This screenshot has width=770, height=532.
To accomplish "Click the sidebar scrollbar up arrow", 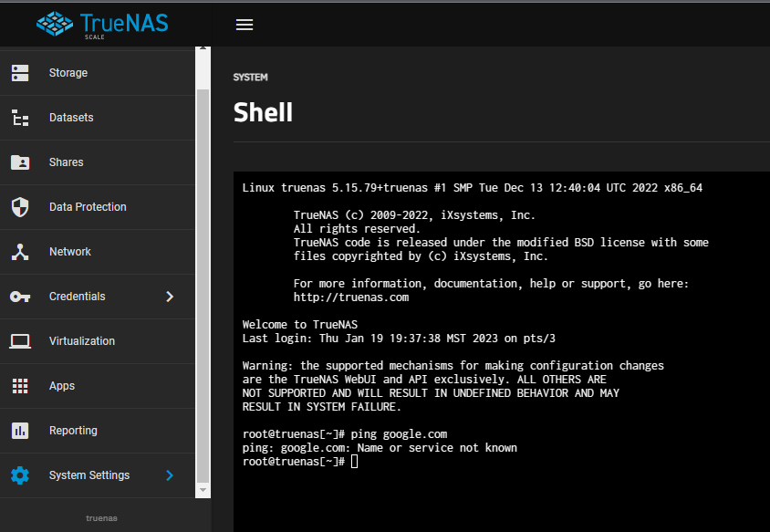I will tap(203, 49).
